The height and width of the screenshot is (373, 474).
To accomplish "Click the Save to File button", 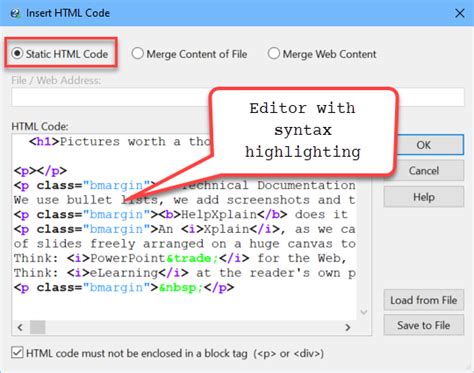I will pyautogui.click(x=423, y=325).
